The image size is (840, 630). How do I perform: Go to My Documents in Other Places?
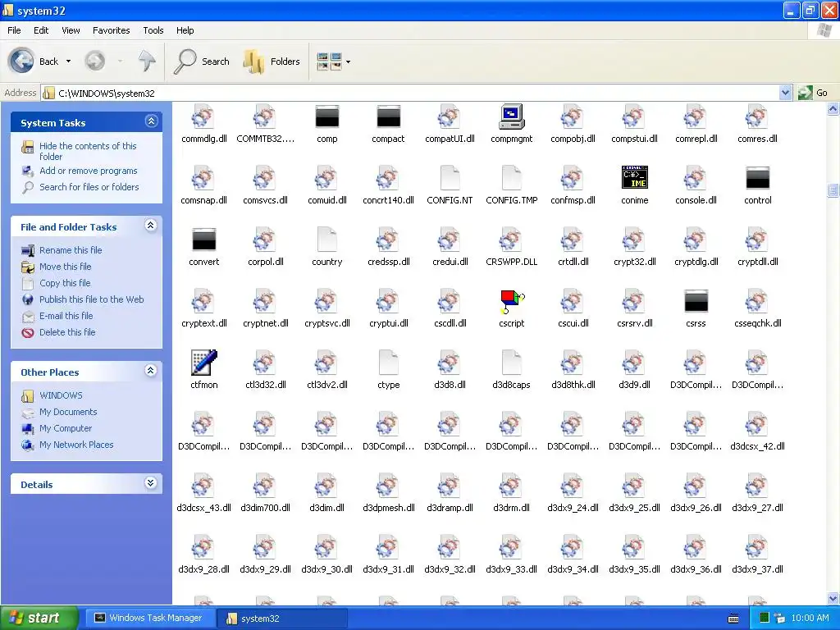(x=68, y=412)
